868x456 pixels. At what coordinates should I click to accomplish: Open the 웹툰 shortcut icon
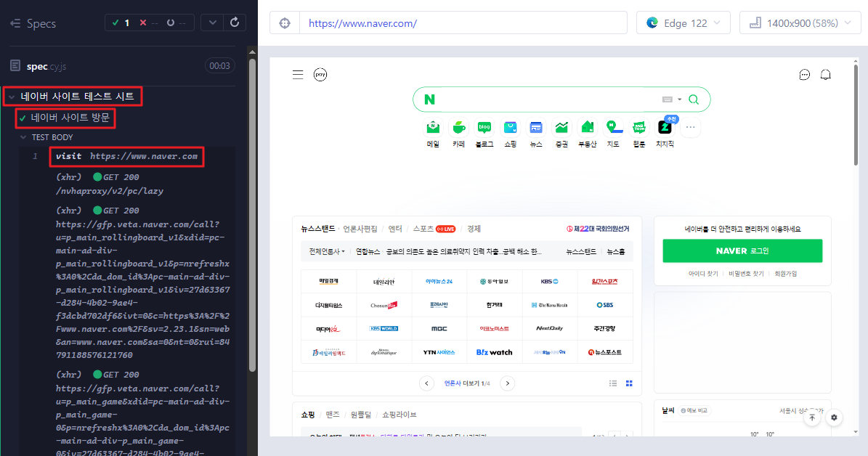[x=638, y=128]
